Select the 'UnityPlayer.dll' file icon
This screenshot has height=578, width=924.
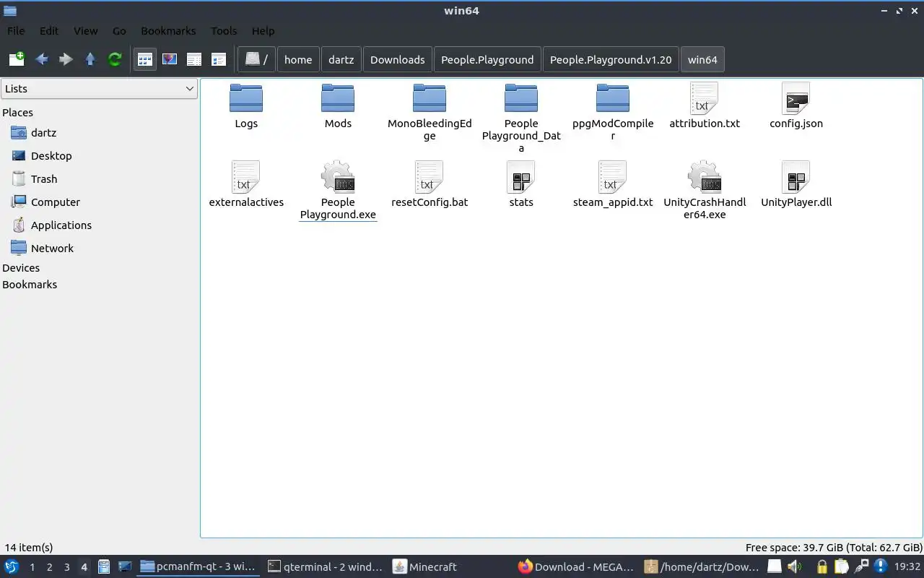pyautogui.click(x=796, y=176)
